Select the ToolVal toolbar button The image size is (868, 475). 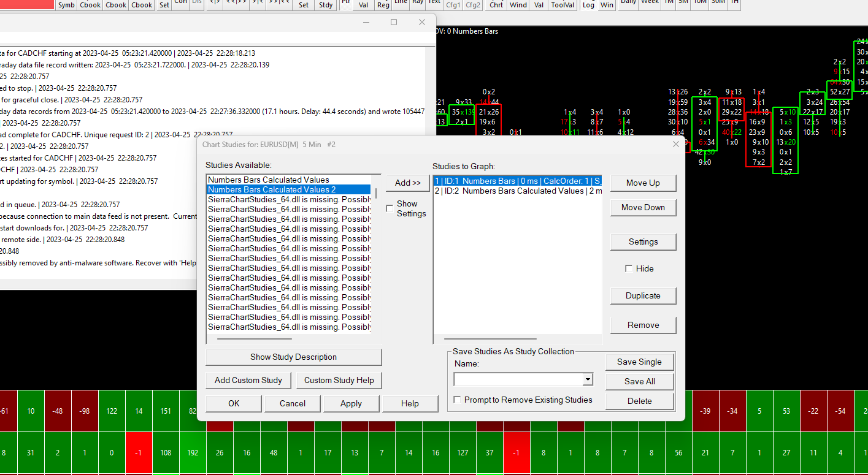click(x=563, y=5)
